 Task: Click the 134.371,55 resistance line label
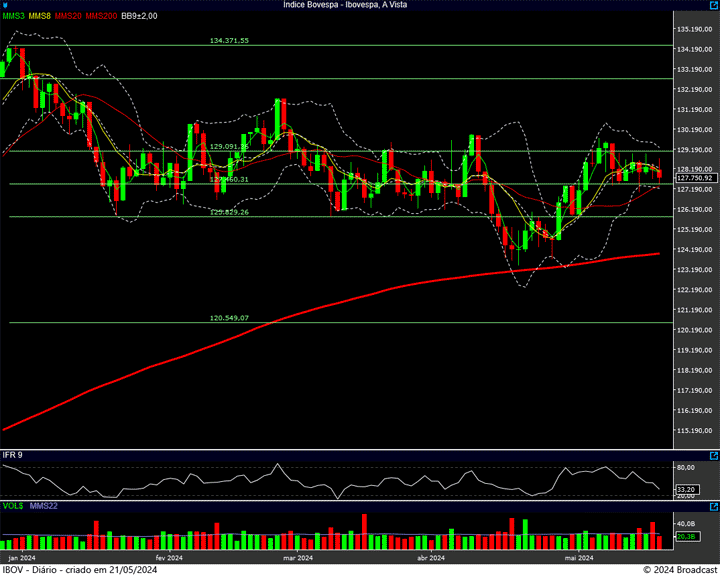click(229, 41)
